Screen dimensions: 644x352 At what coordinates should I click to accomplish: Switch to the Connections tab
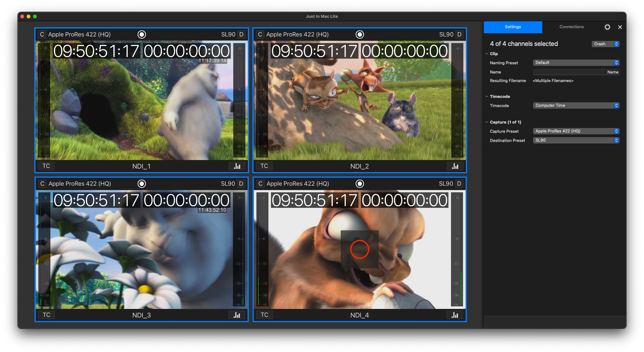coord(571,27)
